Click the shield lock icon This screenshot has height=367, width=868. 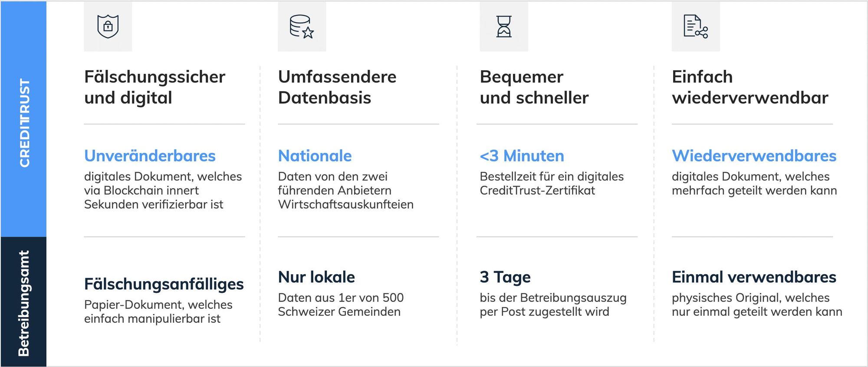(108, 26)
